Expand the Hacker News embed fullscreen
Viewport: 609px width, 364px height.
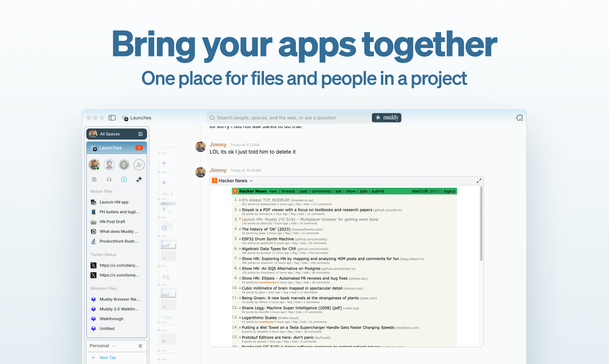tap(479, 181)
